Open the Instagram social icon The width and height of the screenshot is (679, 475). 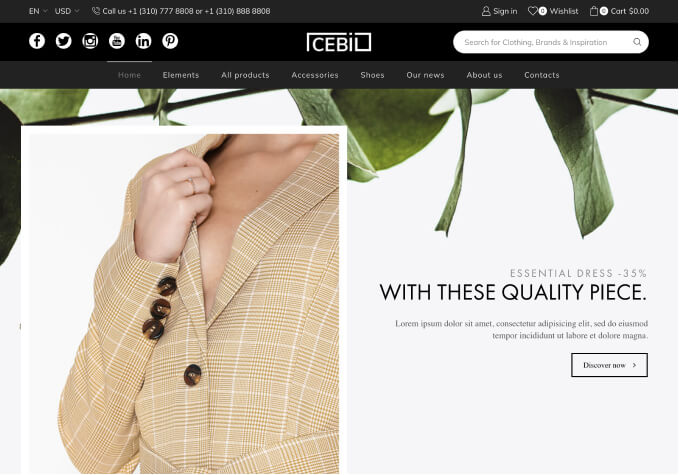(90, 41)
